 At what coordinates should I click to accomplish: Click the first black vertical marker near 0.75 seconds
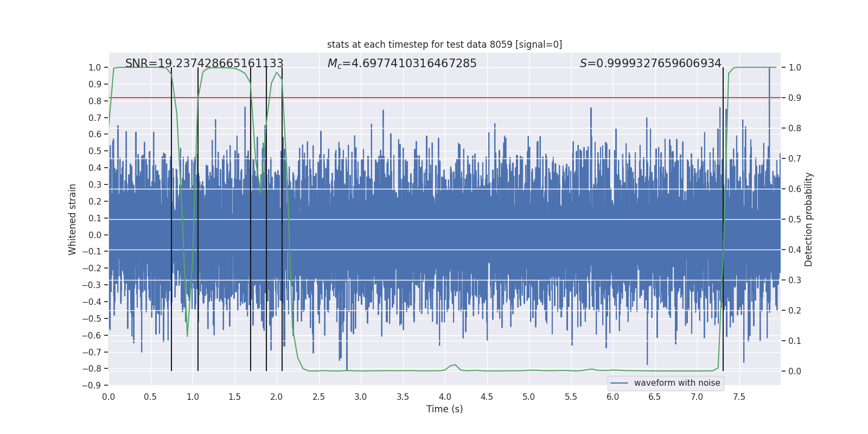click(x=171, y=219)
